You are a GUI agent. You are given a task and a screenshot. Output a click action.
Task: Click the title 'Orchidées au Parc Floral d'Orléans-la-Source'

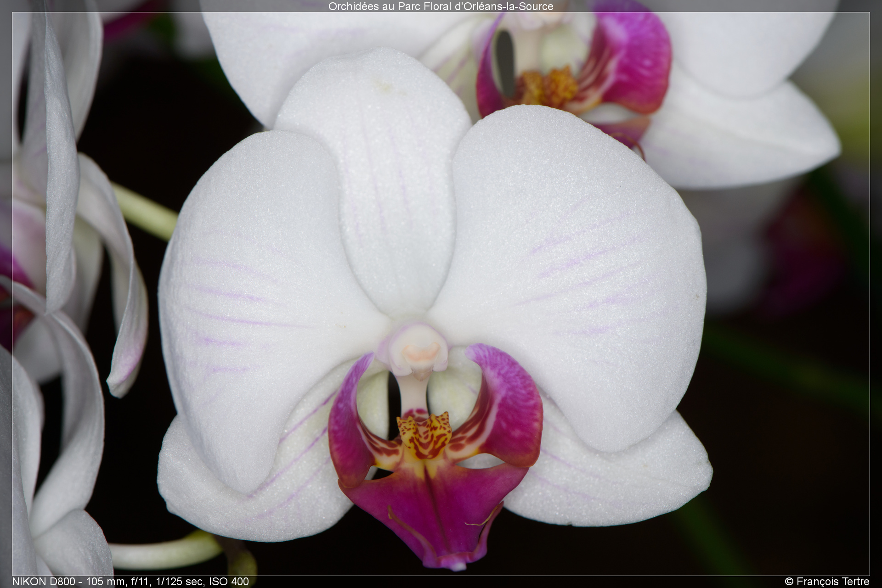[441, 6]
